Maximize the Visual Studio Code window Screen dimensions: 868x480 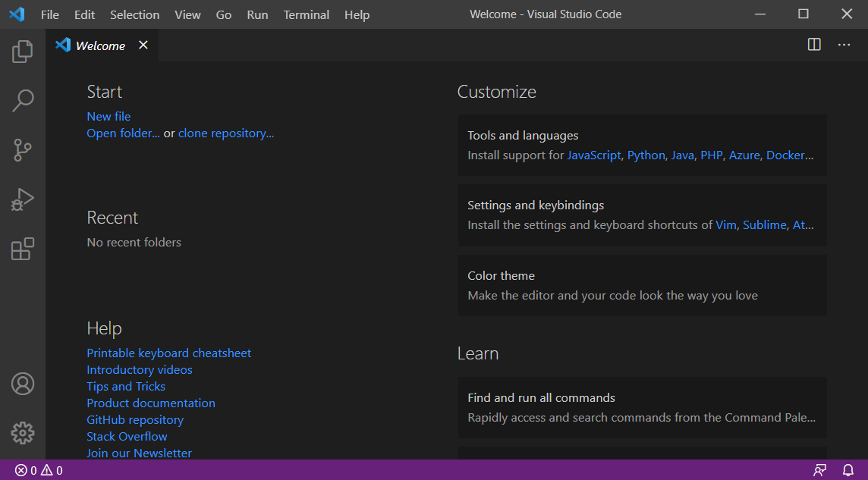804,14
